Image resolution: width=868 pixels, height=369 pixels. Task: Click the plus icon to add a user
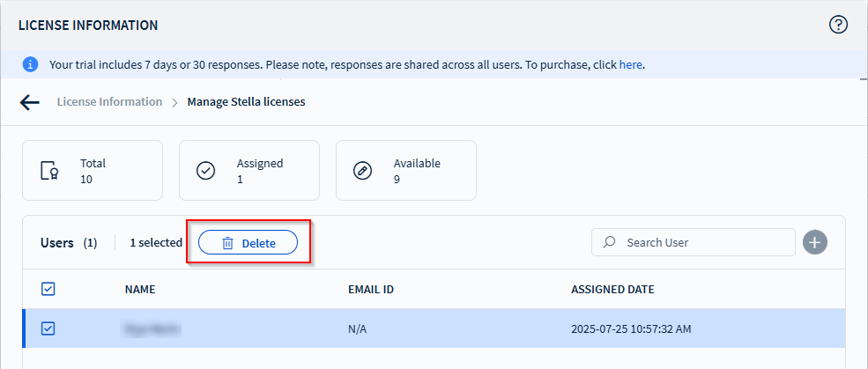(x=814, y=242)
